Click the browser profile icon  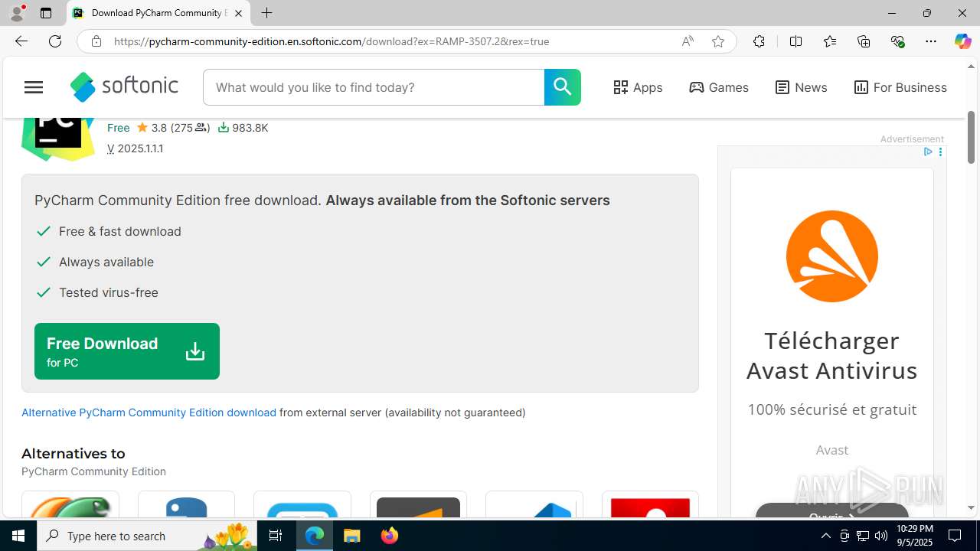tap(17, 13)
